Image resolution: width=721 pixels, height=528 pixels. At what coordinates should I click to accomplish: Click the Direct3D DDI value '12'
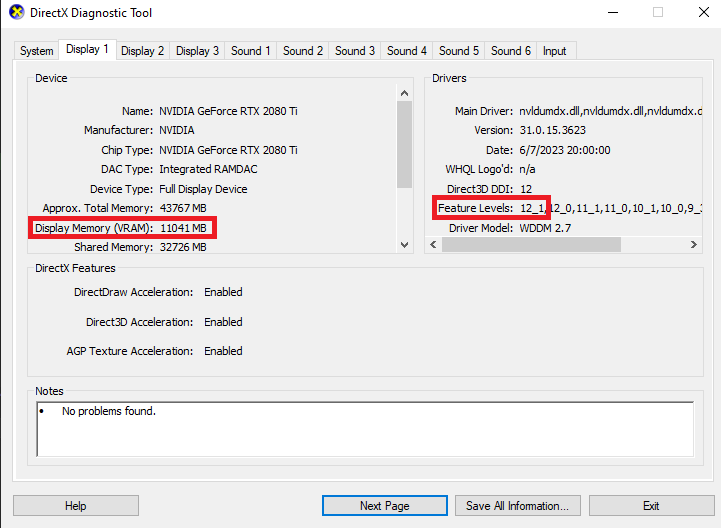pos(526,189)
